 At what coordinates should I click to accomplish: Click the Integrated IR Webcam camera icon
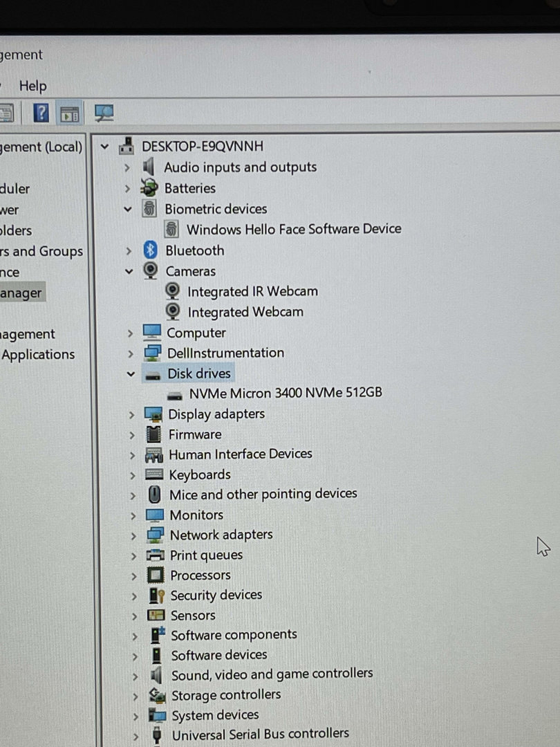pyautogui.click(x=173, y=291)
